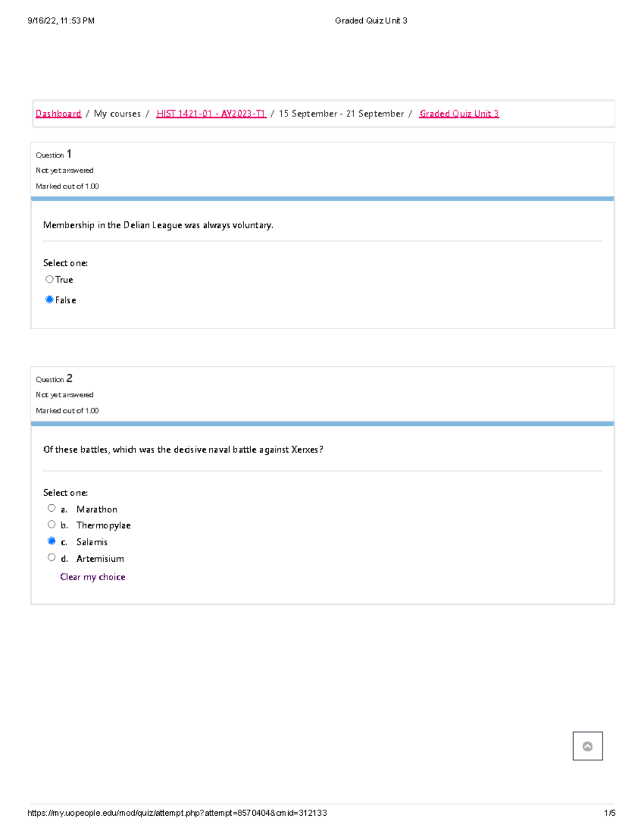The image size is (644, 834).
Task: Select option c. Salamis
Action: pyautogui.click(x=52, y=541)
